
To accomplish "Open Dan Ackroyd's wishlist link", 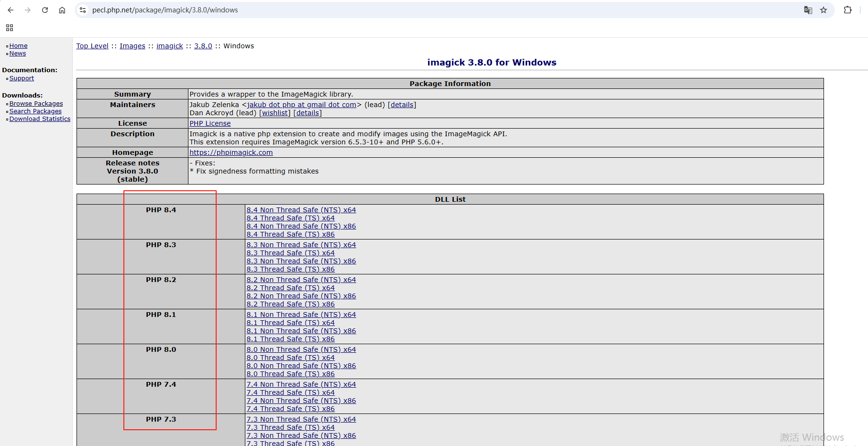I will click(275, 113).
